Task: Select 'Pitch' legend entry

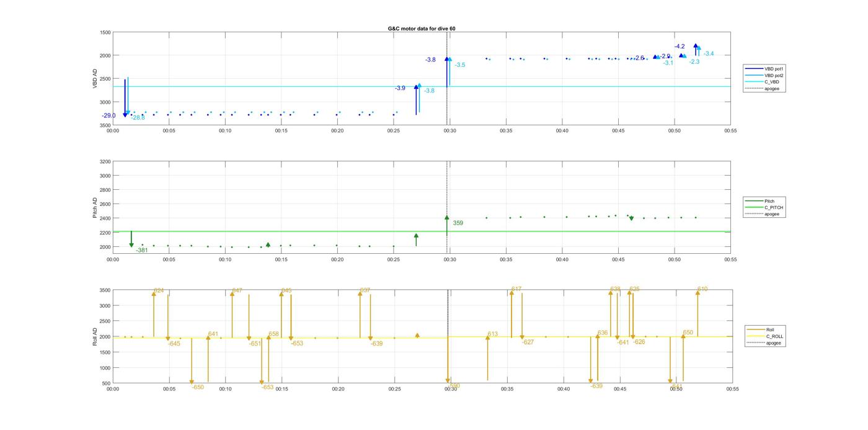Action: coord(764,201)
